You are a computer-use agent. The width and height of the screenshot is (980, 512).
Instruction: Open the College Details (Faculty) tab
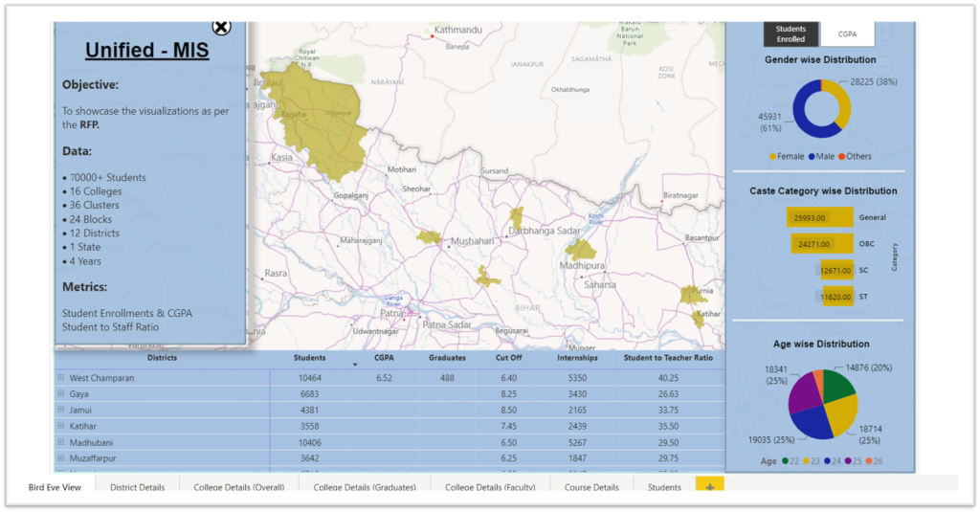tap(490, 487)
